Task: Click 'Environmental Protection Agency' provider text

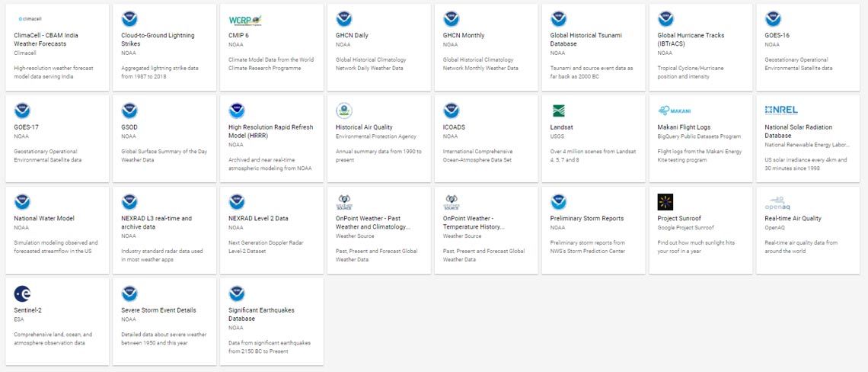Action: [376, 136]
